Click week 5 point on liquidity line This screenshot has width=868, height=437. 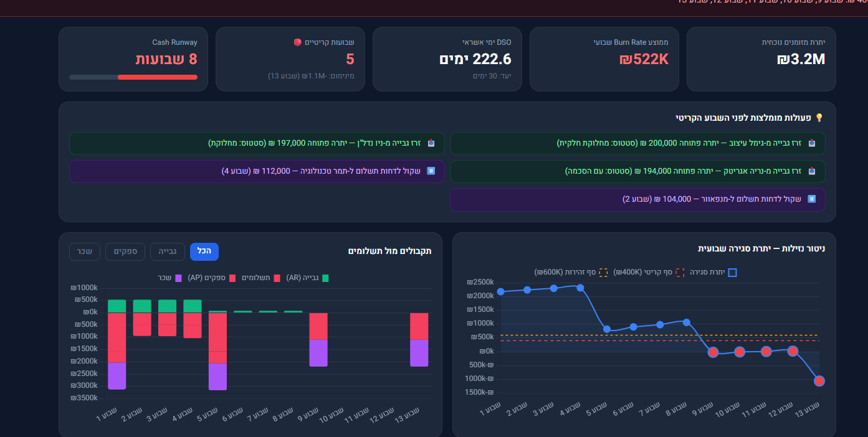(607, 329)
